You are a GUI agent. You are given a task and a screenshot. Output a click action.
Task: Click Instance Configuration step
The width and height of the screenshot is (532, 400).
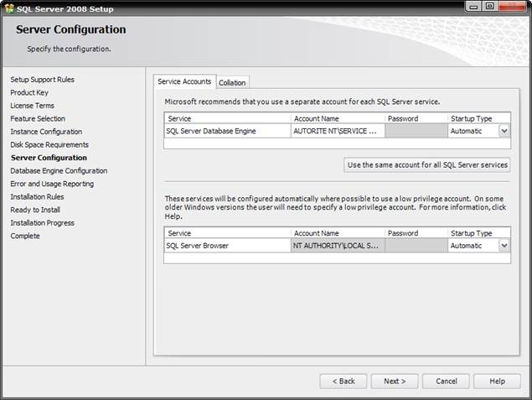46,132
